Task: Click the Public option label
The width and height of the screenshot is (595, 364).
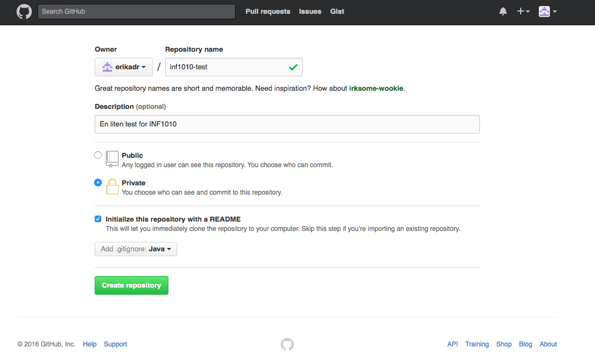Action: tap(133, 156)
